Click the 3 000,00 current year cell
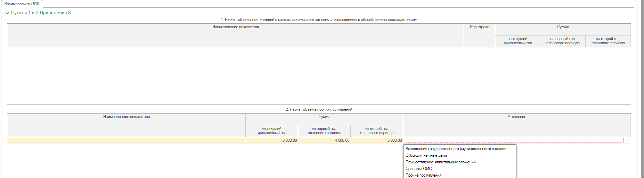644x178 pixels. coord(272,140)
